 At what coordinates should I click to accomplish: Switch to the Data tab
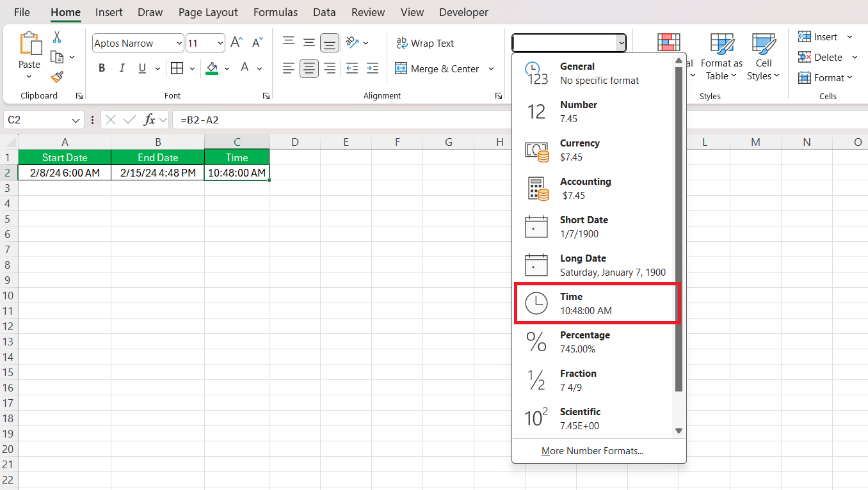325,12
